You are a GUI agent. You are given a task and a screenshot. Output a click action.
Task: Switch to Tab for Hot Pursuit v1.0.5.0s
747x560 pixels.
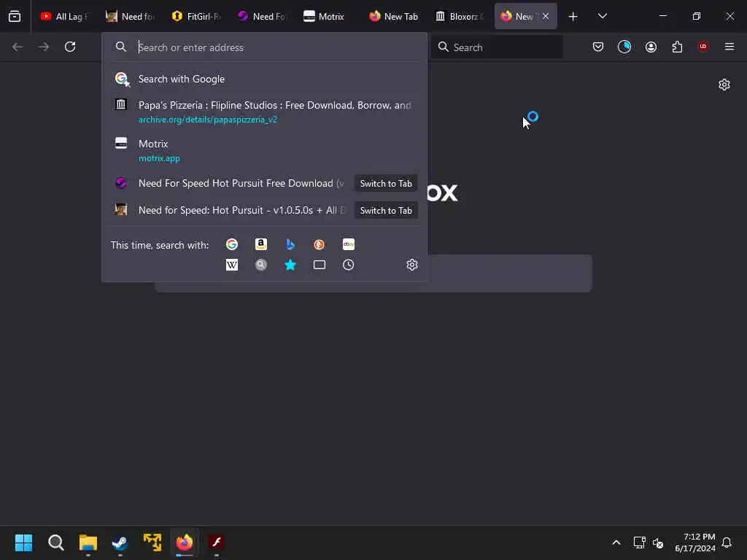[386, 211]
